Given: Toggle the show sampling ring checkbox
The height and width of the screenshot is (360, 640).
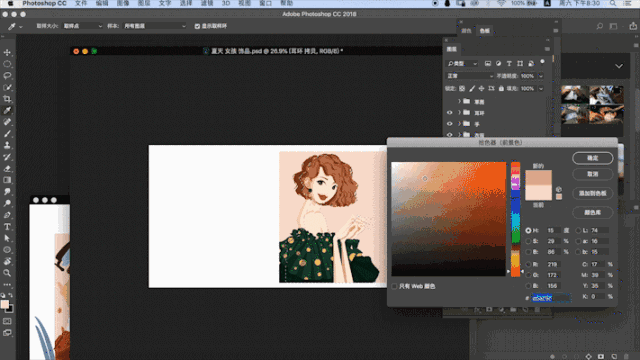Looking at the screenshot, I should (197, 26).
